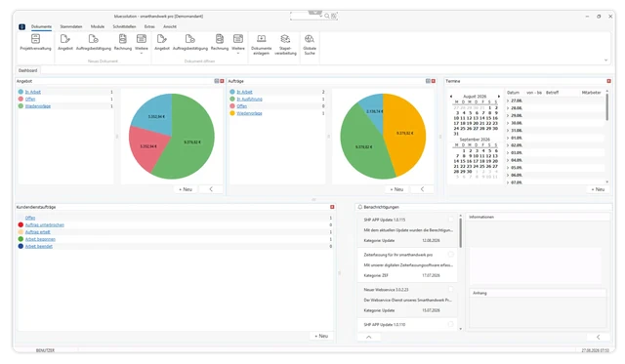The image size is (625, 364).
Task: Toggle view icon in Angebot panel header
Action: tap(217, 81)
